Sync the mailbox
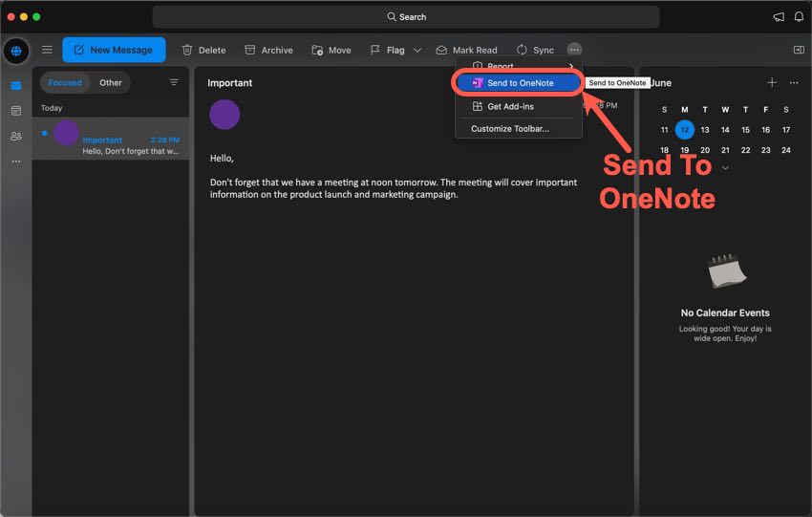 (x=535, y=50)
